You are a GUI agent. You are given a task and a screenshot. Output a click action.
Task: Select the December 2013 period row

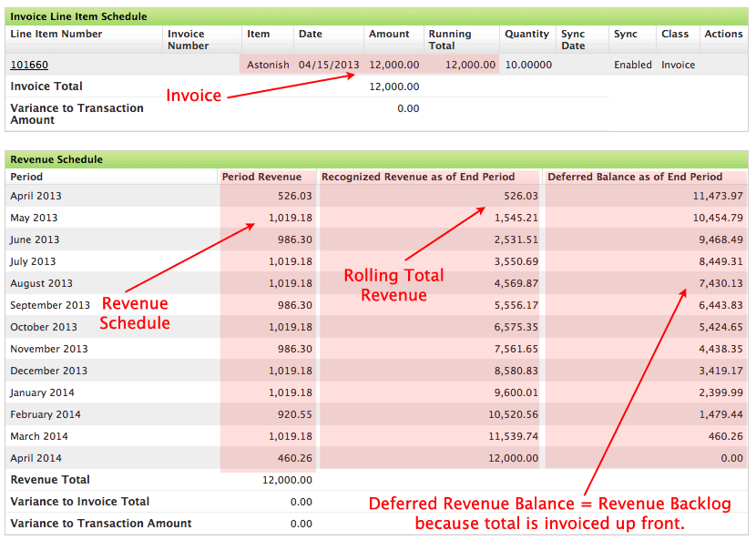coord(376,371)
